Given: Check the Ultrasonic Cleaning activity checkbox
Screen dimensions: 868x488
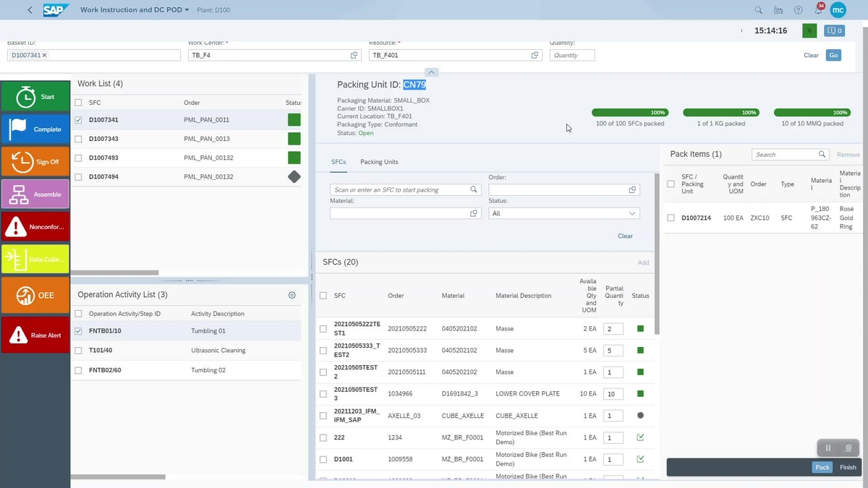Looking at the screenshot, I should click(78, 351).
